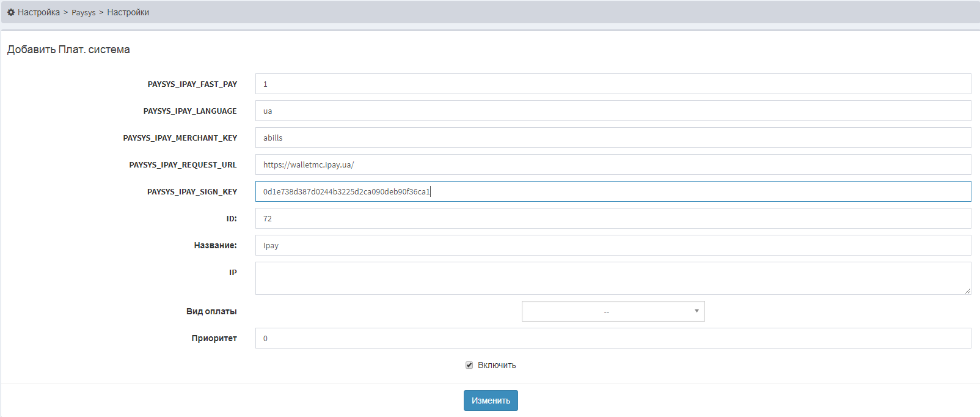This screenshot has width=980, height=417.
Task: Grab the IP textarea resize handle
Action: (x=968, y=291)
